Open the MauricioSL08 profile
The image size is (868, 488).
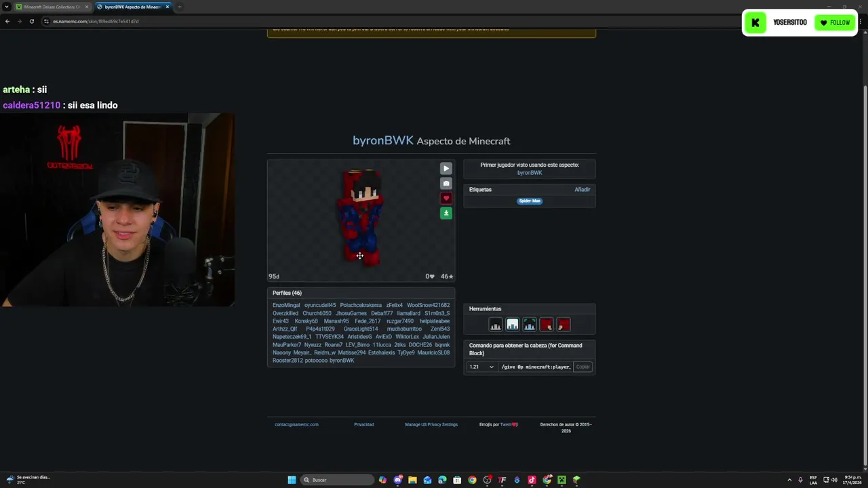point(433,352)
